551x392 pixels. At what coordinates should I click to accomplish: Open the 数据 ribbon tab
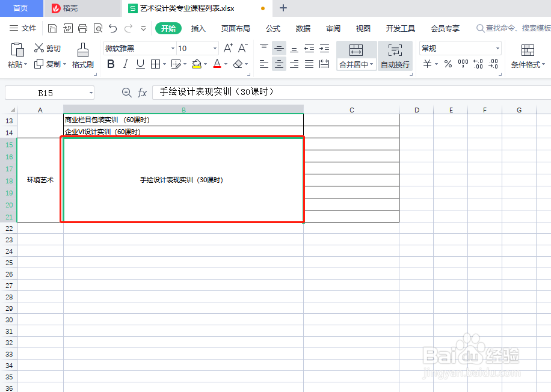pos(303,28)
